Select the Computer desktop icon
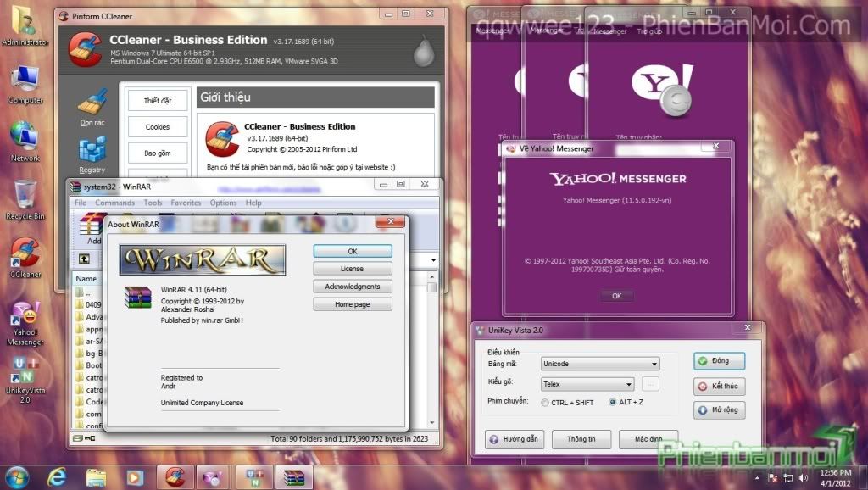Viewport: 868px width, 490px height. [x=25, y=84]
